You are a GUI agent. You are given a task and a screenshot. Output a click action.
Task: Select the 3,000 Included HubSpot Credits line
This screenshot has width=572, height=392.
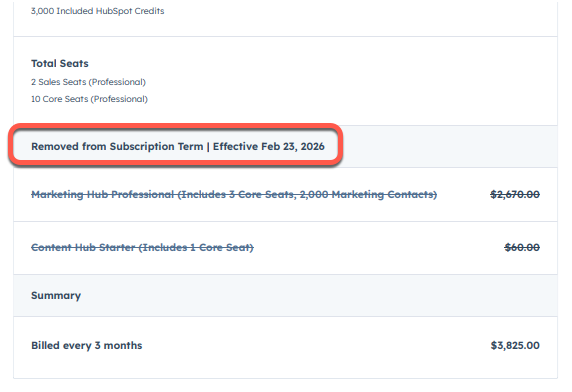pos(97,11)
